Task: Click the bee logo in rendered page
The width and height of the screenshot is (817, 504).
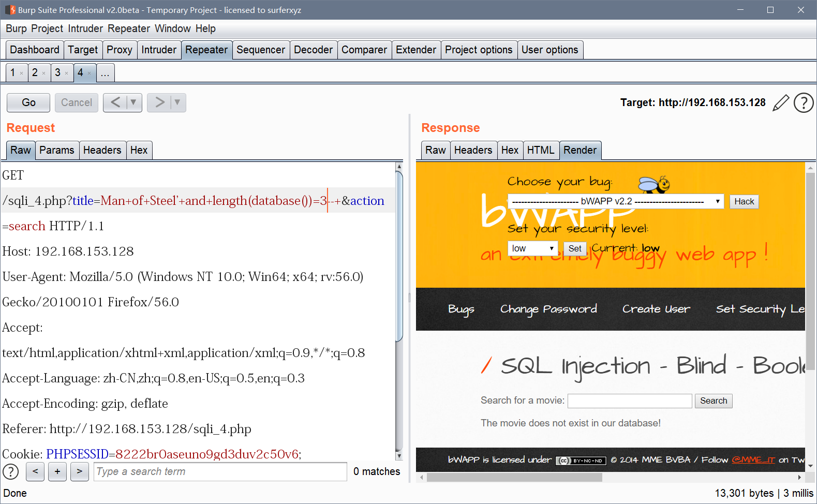Action: coord(654,184)
